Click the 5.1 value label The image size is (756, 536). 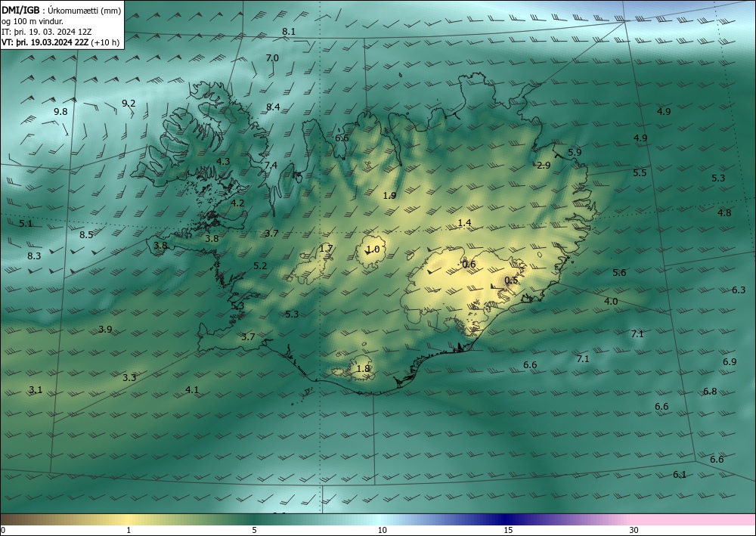pos(26,224)
